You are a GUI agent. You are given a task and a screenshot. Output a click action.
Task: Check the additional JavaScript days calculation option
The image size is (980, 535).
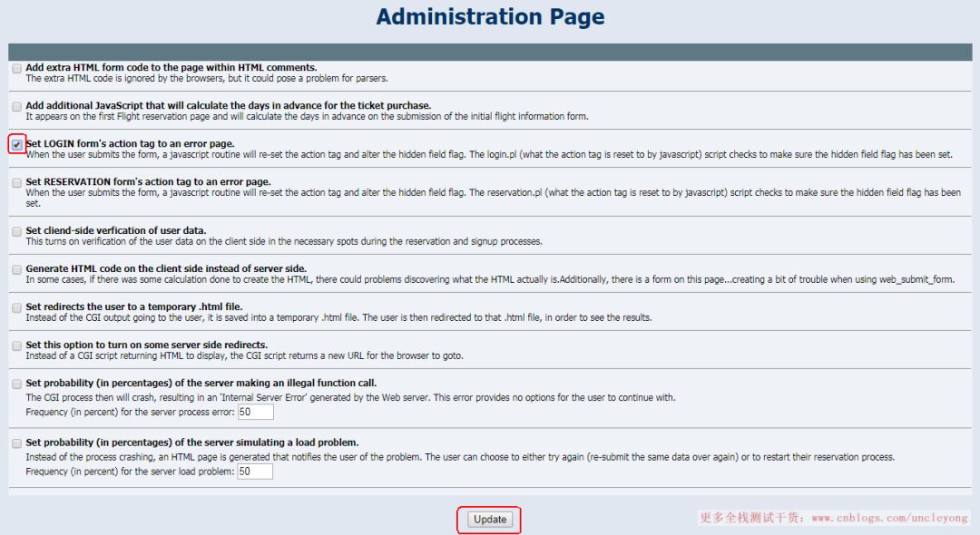17,107
